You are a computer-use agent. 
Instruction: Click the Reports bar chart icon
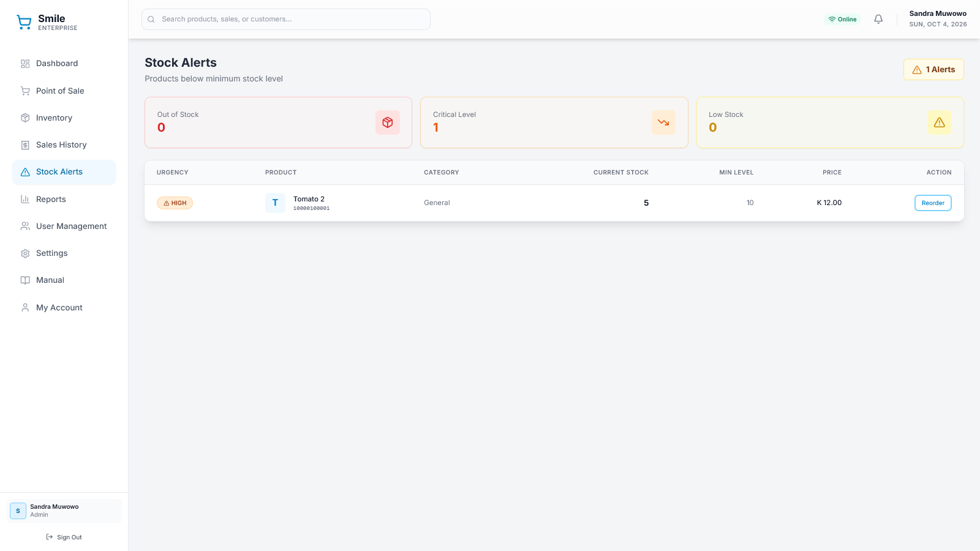pyautogui.click(x=25, y=199)
